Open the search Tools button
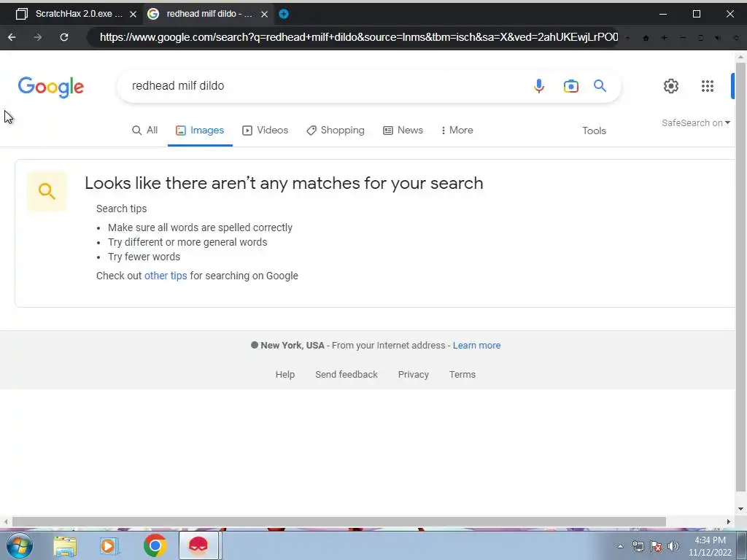Viewport: 747px width, 560px height. click(x=594, y=131)
